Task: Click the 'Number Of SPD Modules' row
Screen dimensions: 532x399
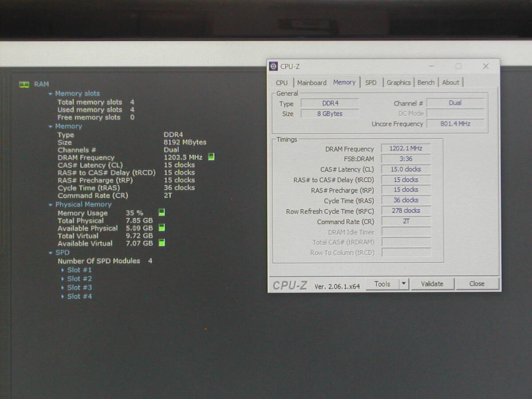Action: tap(105, 261)
